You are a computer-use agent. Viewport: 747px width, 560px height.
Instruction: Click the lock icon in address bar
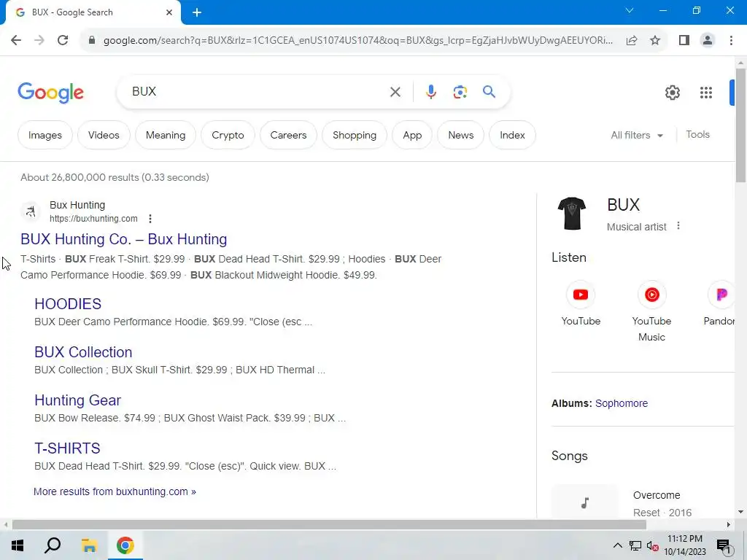92,41
